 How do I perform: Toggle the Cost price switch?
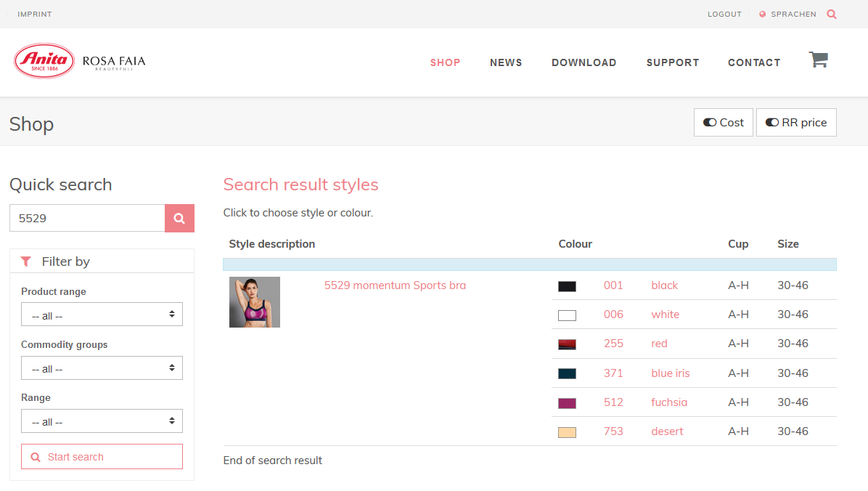724,123
